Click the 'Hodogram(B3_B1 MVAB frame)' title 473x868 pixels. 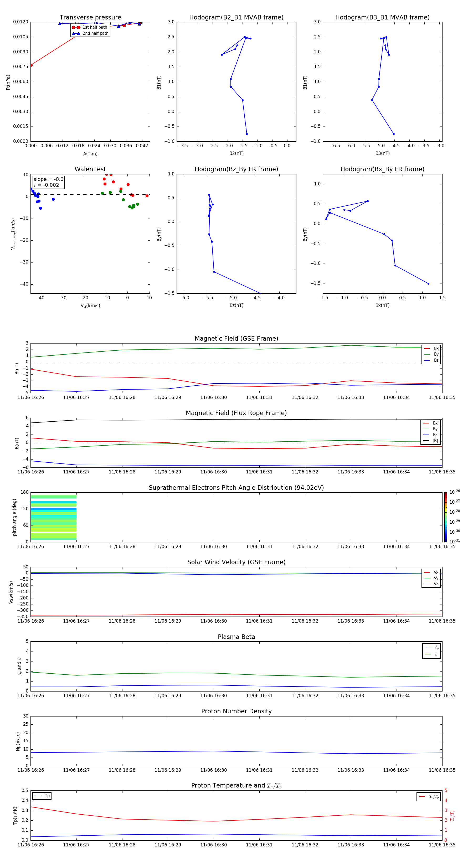click(x=382, y=18)
